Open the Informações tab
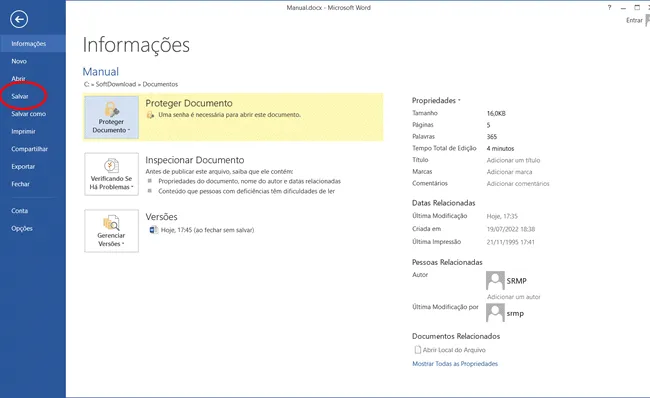 (33, 44)
